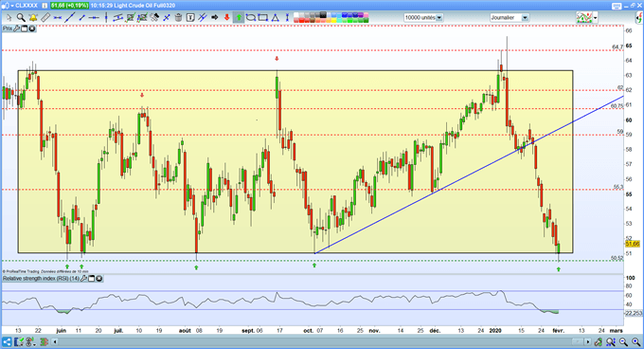Select the ellipse drawing tool

tap(251, 18)
